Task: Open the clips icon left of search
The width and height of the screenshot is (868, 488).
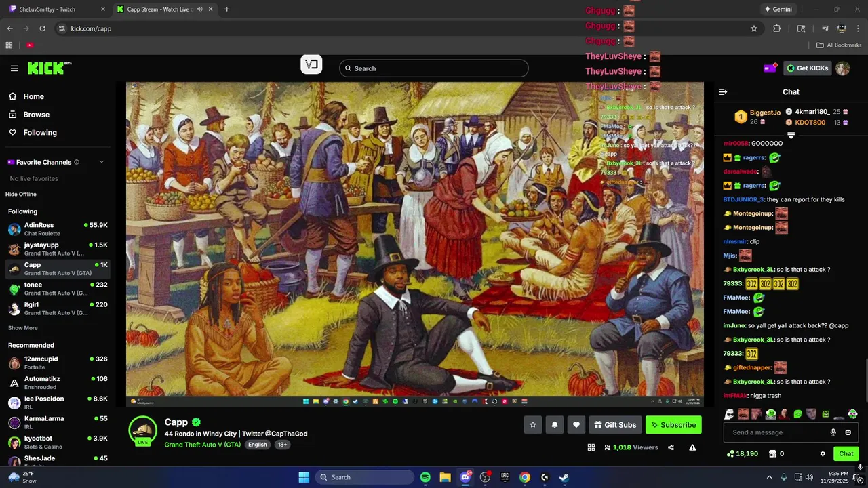Action: pos(311,64)
